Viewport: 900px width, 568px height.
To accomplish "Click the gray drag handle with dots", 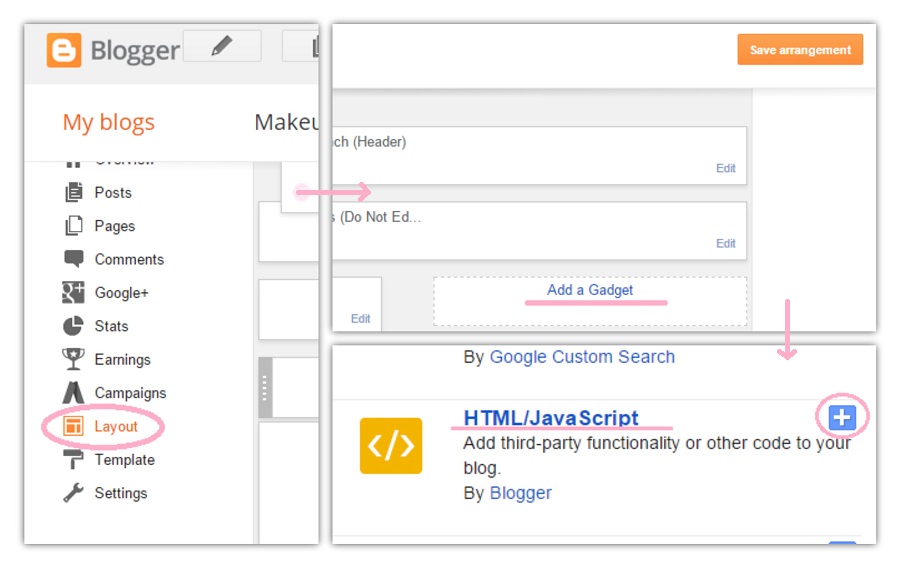I will 265,387.
